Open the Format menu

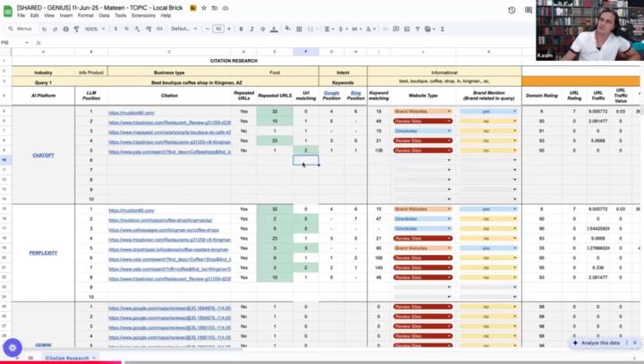[86, 15]
